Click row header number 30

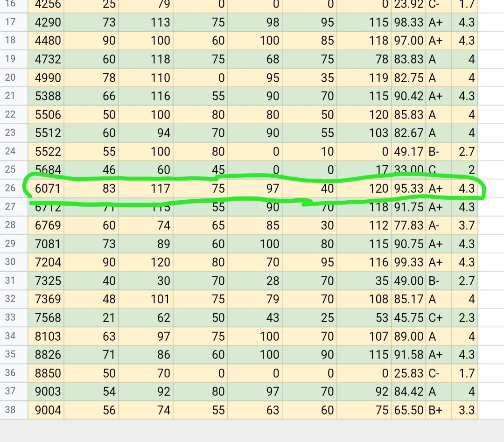(x=10, y=262)
